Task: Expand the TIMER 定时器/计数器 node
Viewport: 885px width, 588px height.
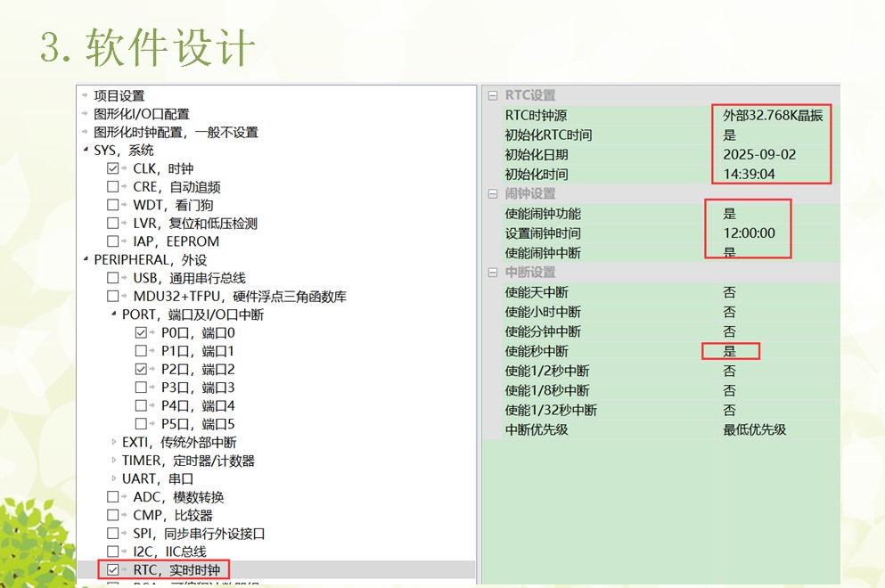Action: pyautogui.click(x=113, y=461)
